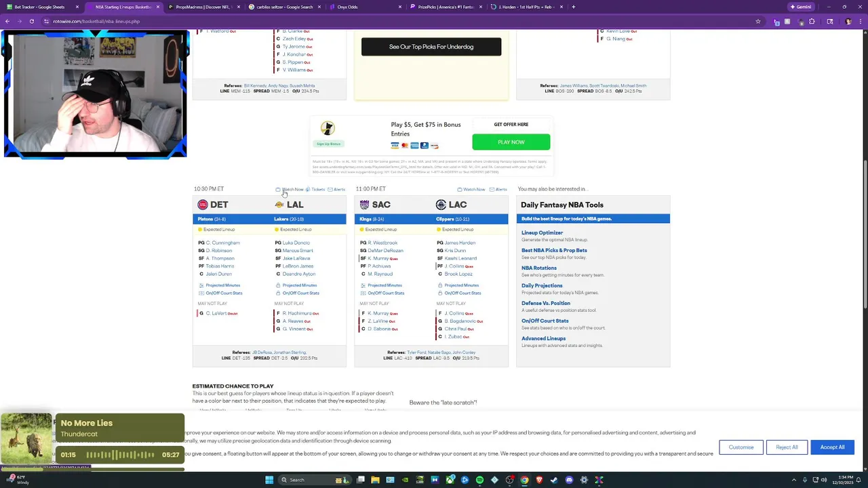Open Pistons On/Off Court Stats
This screenshot has height=488, width=868.
220,293
